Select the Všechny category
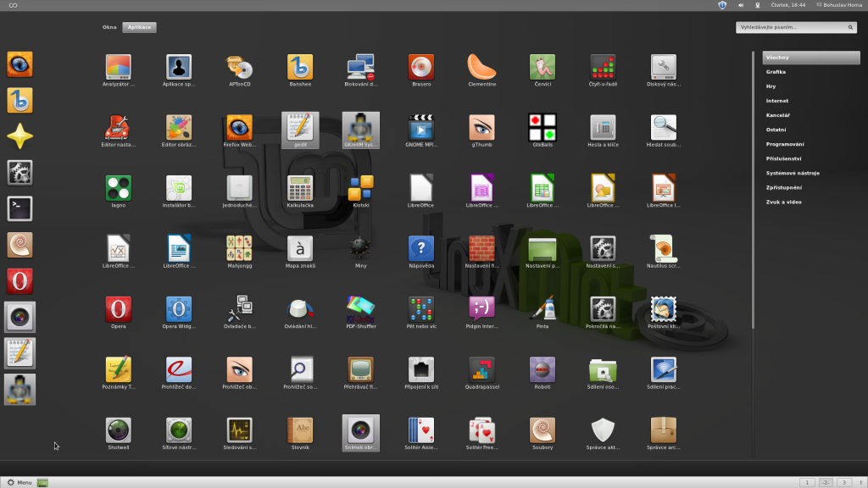 (x=811, y=58)
